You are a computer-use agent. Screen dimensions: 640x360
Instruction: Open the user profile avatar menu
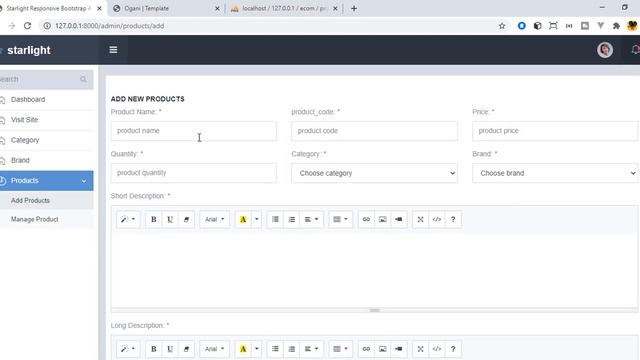(605, 50)
